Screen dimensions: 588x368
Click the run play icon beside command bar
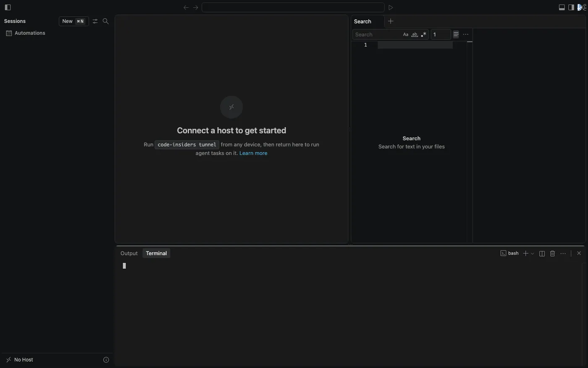point(391,8)
